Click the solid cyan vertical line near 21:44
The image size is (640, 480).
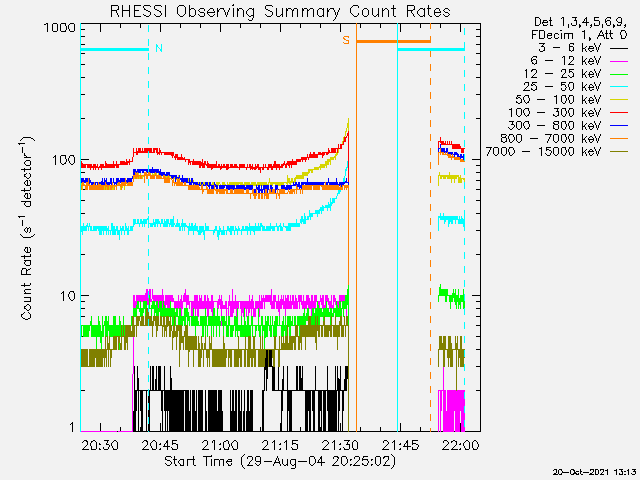[x=398, y=227]
